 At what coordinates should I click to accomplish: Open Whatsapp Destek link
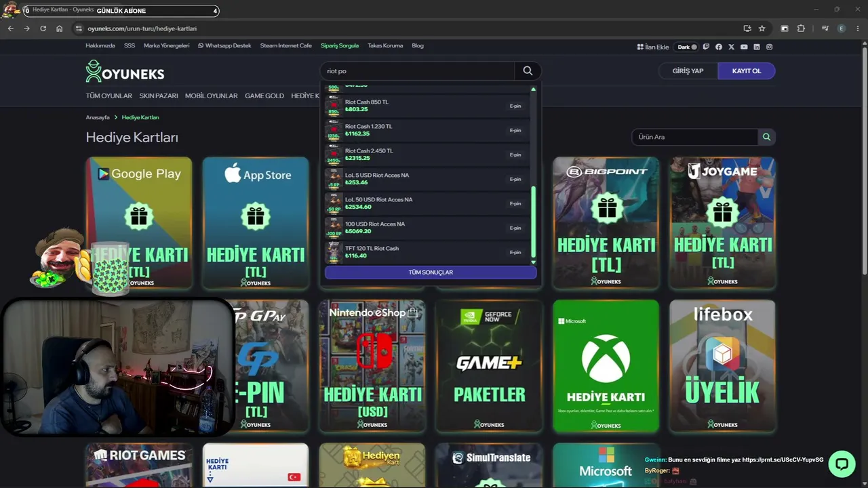click(224, 45)
